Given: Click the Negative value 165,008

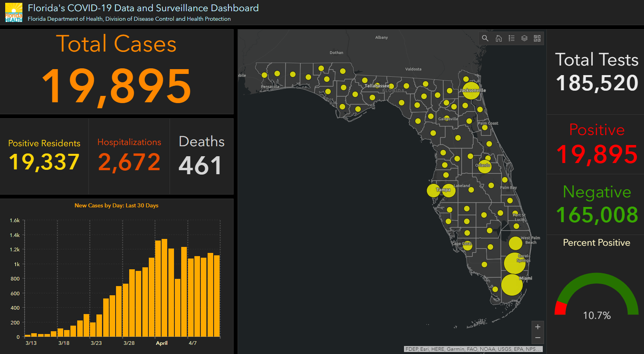Looking at the screenshot, I should 597,215.
